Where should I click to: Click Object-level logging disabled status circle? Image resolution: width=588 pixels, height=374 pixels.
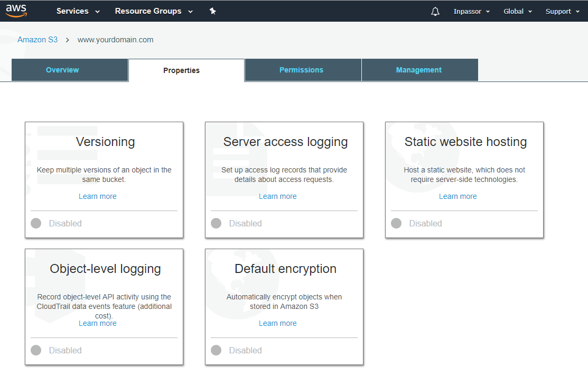[36, 350]
